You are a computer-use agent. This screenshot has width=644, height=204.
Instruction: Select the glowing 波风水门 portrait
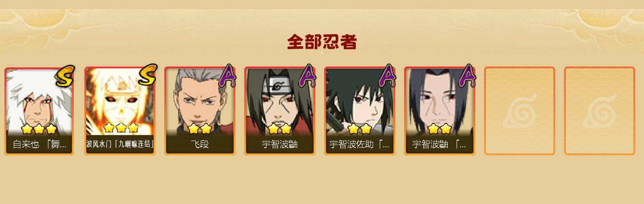click(x=119, y=101)
